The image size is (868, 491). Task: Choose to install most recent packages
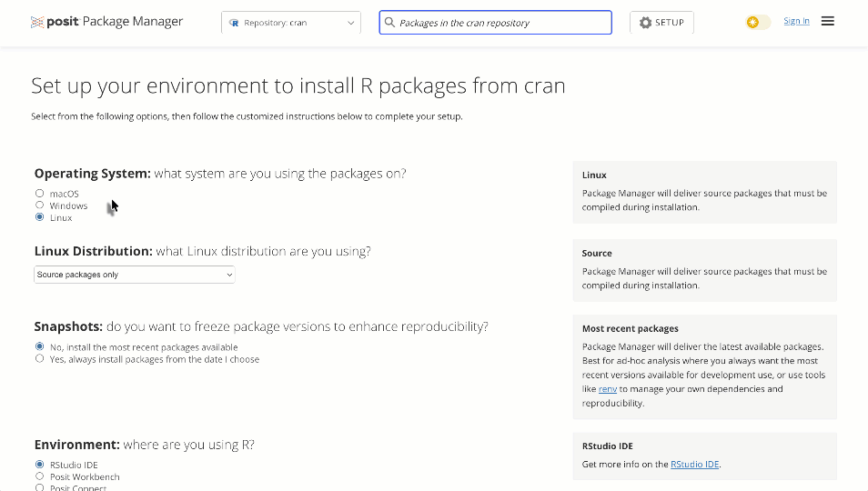39,346
